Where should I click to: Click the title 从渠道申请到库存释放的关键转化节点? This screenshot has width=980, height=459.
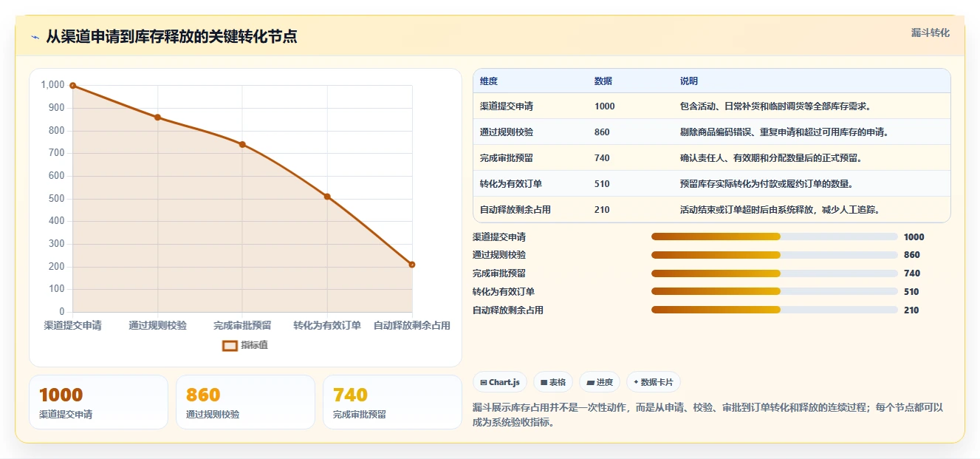[x=171, y=37]
